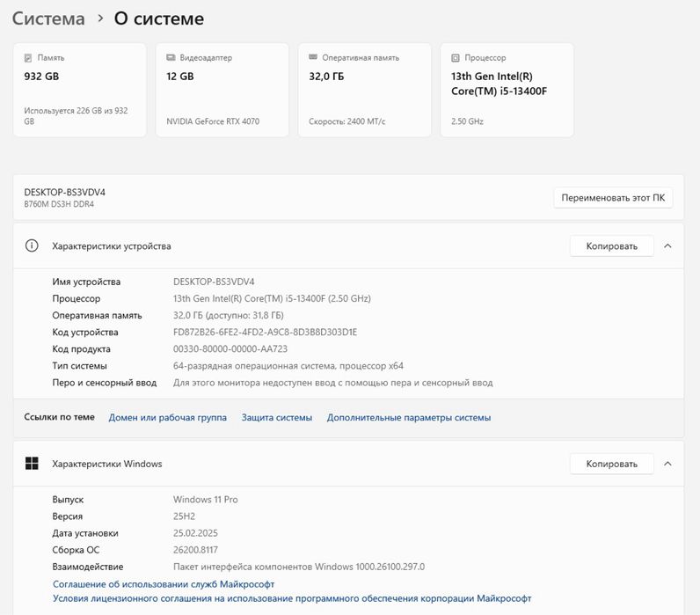The width and height of the screenshot is (700, 615).
Task: Open Microsoft services agreement link
Action: 164,583
